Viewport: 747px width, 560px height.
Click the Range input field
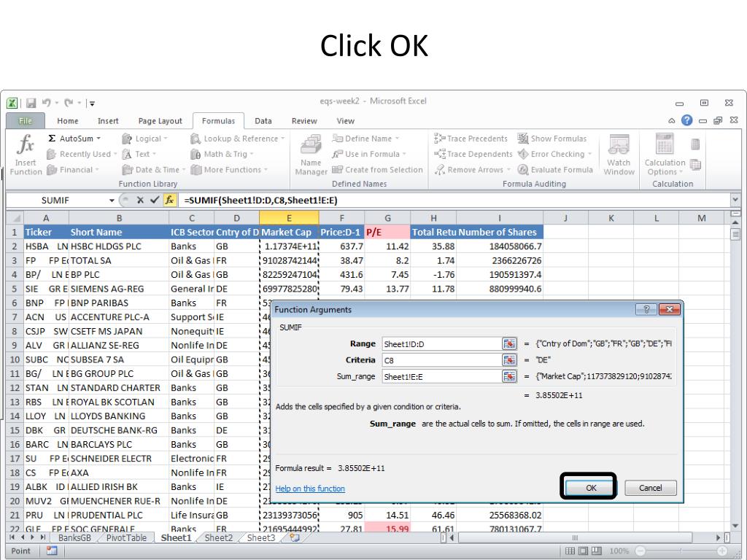(x=441, y=344)
